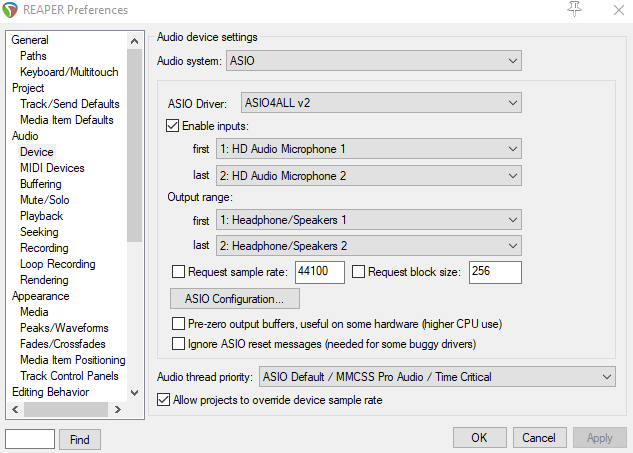Screen dimensions: 633x453
Task: Close the REAPER Preferences window
Action: coord(618,10)
